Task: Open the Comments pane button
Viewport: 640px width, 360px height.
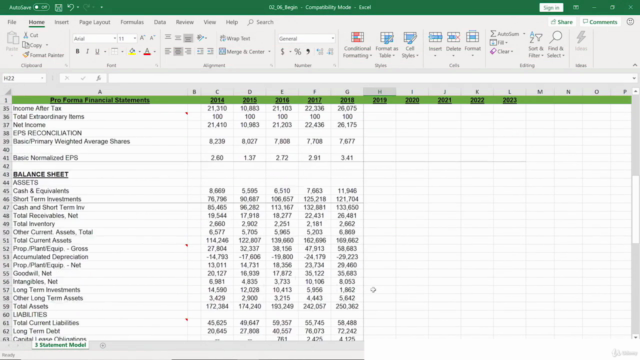Action: (x=600, y=22)
